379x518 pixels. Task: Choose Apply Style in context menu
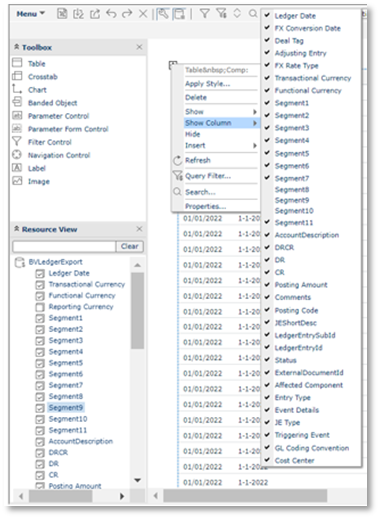[x=208, y=84]
